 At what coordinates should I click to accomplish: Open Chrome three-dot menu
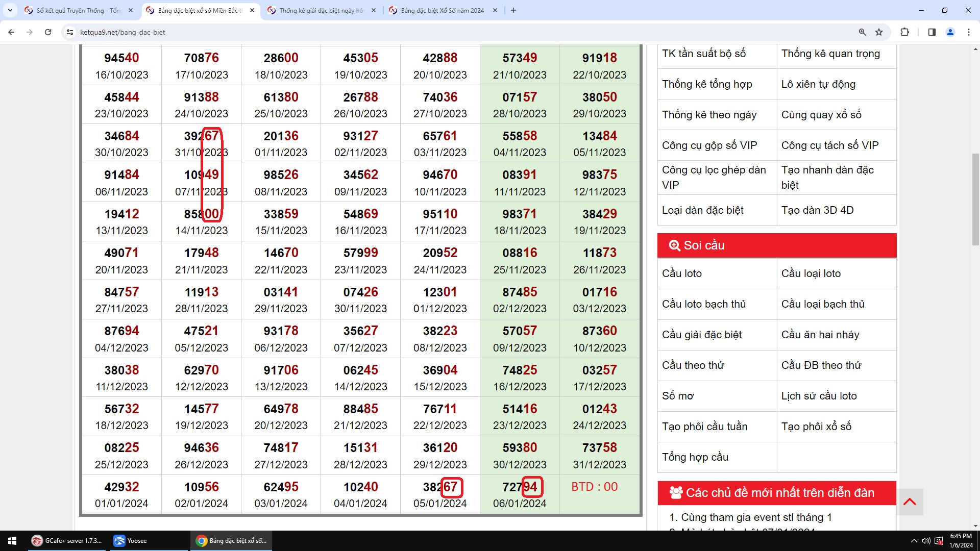pos(969,32)
